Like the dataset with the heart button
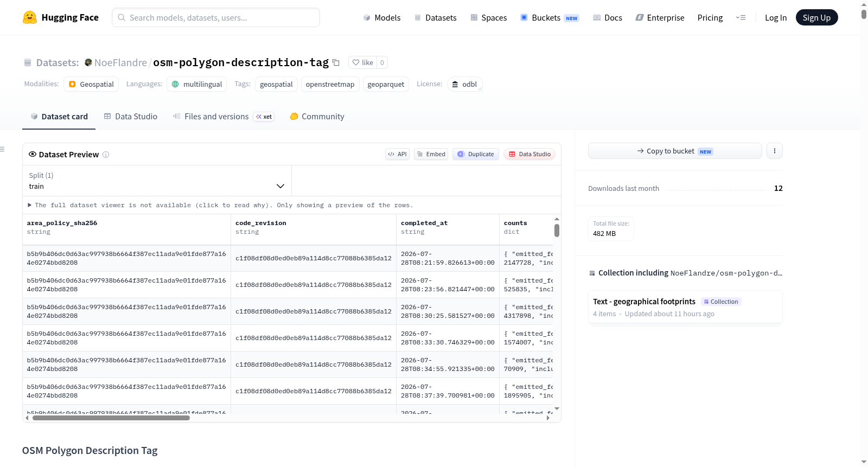Image resolution: width=868 pixels, height=467 pixels. pos(362,62)
